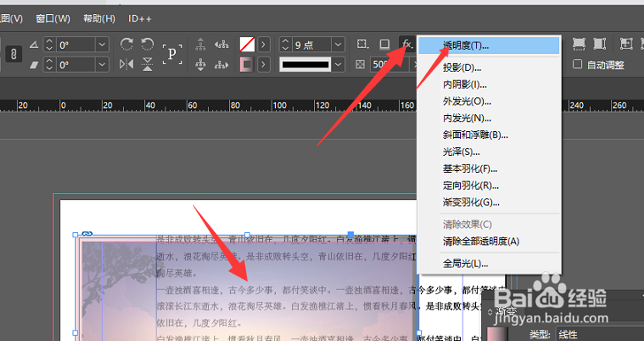
Task: Choose 投影(D)... from effects menu
Action: pos(488,67)
